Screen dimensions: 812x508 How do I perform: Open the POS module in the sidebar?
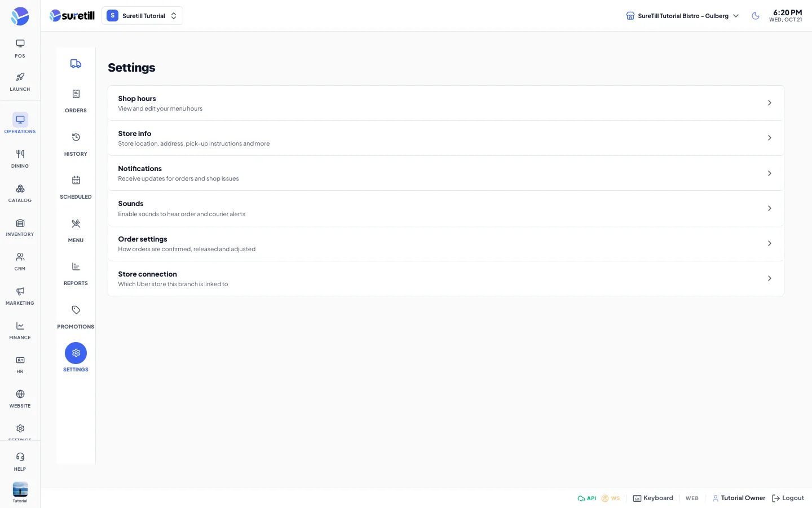point(20,49)
